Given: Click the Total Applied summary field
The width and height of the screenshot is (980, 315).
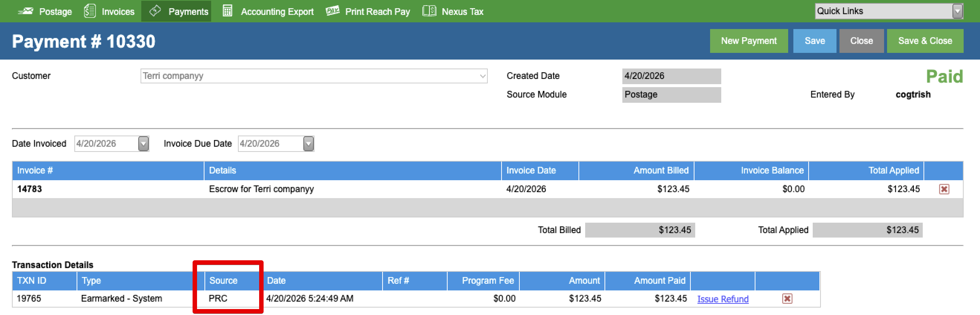Looking at the screenshot, I should point(867,230).
